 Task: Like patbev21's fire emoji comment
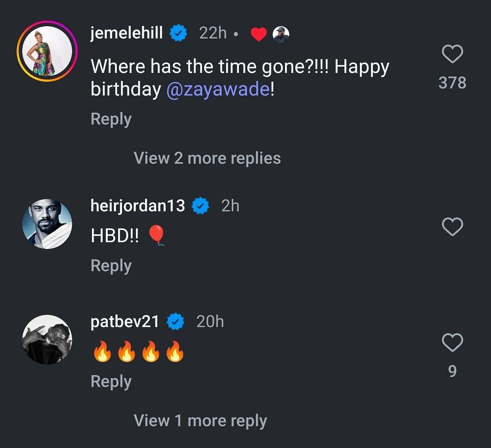(x=452, y=343)
